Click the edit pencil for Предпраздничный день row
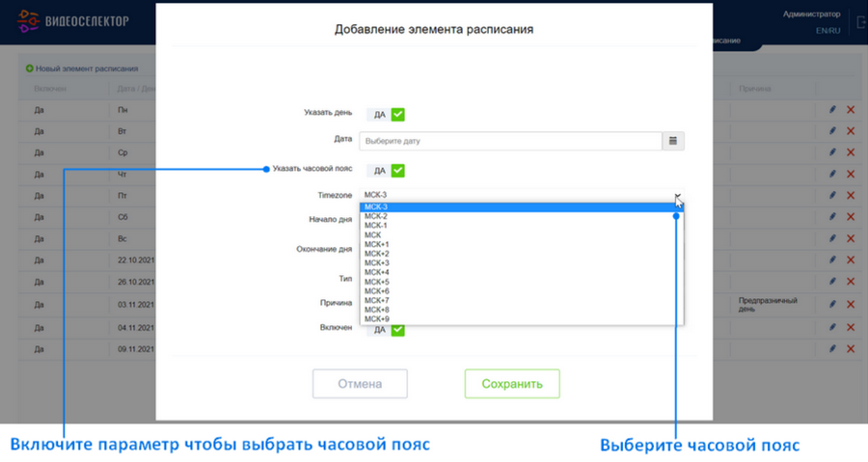 coord(832,304)
